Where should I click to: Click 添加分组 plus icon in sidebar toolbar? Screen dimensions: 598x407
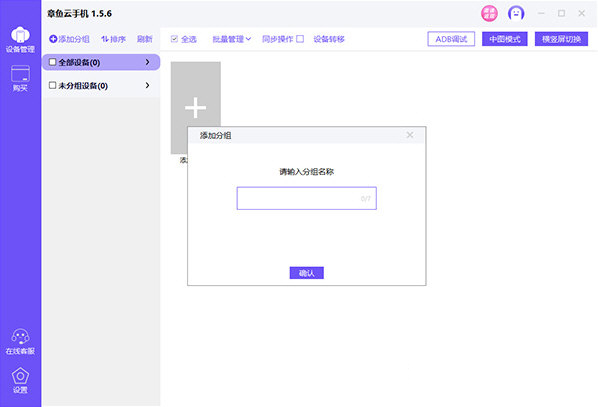point(53,39)
